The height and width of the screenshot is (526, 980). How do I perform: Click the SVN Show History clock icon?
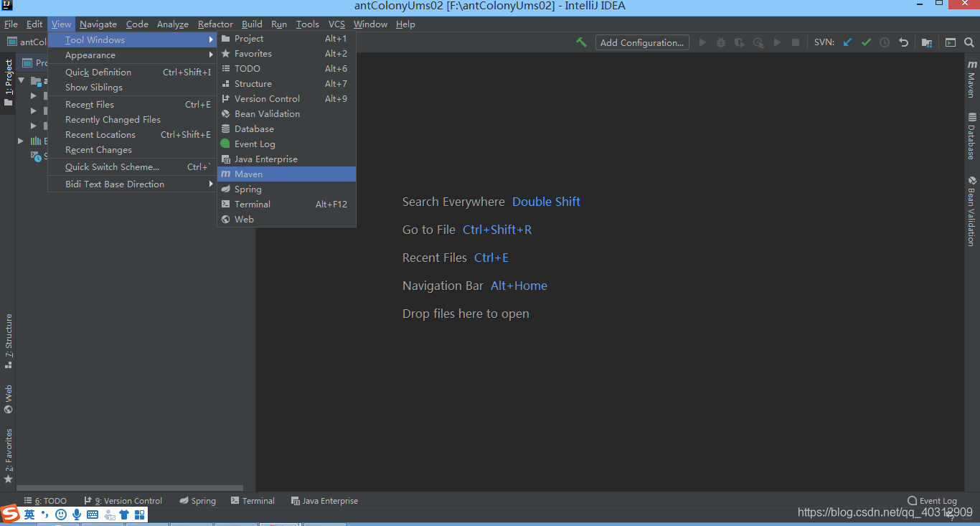click(885, 42)
